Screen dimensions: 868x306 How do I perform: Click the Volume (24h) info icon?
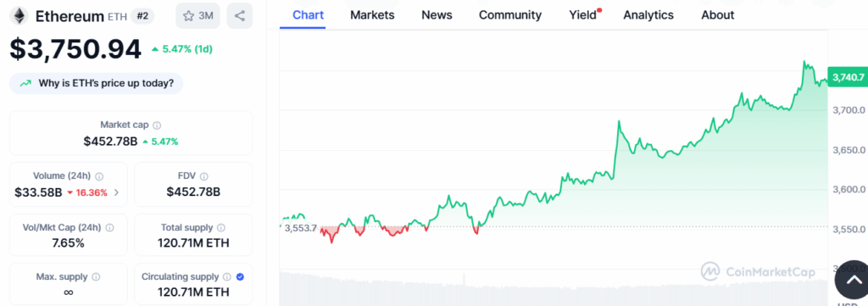coord(99,176)
